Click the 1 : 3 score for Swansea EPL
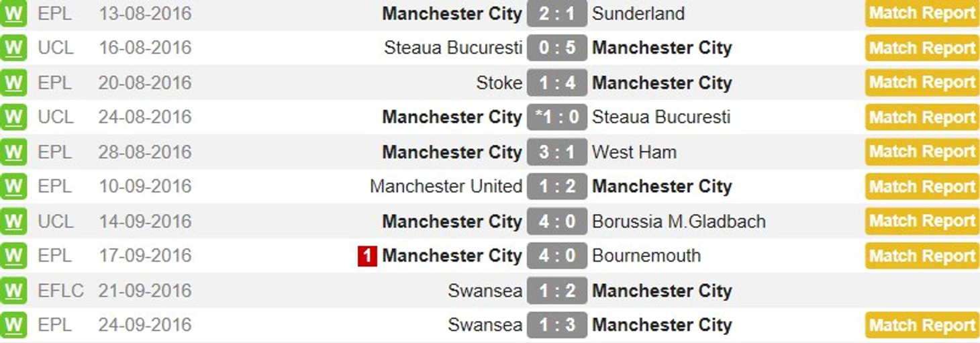Viewport: 980px width, 343px height. click(x=557, y=325)
